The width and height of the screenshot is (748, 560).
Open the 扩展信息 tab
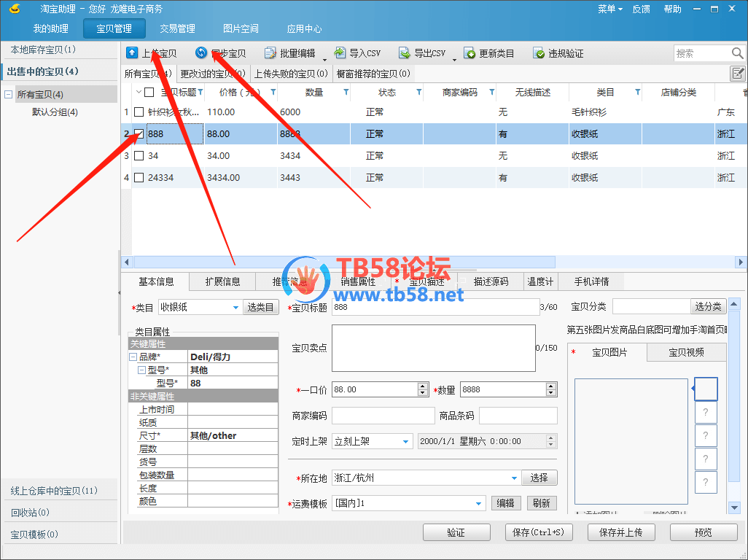pos(222,281)
